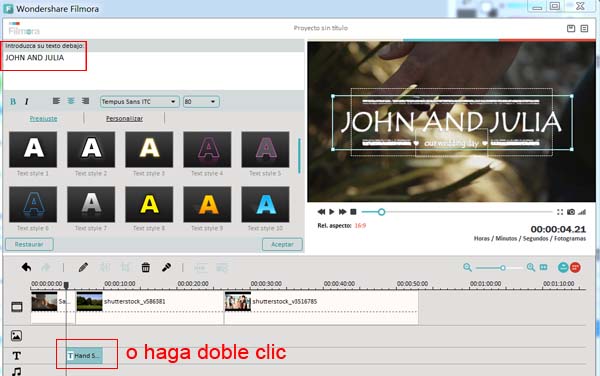600x376 pixels.
Task: Select Text style 2 preset
Action: coord(91,150)
